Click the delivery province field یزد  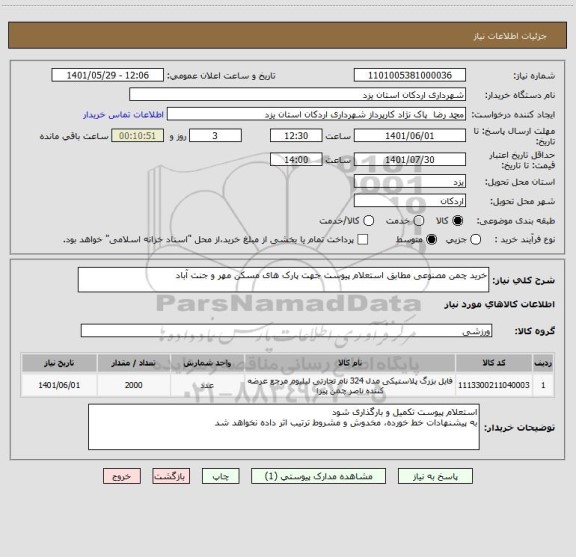click(x=410, y=182)
